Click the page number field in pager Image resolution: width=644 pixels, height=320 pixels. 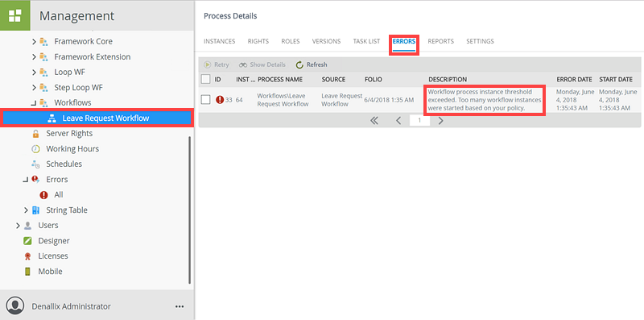[x=419, y=121]
